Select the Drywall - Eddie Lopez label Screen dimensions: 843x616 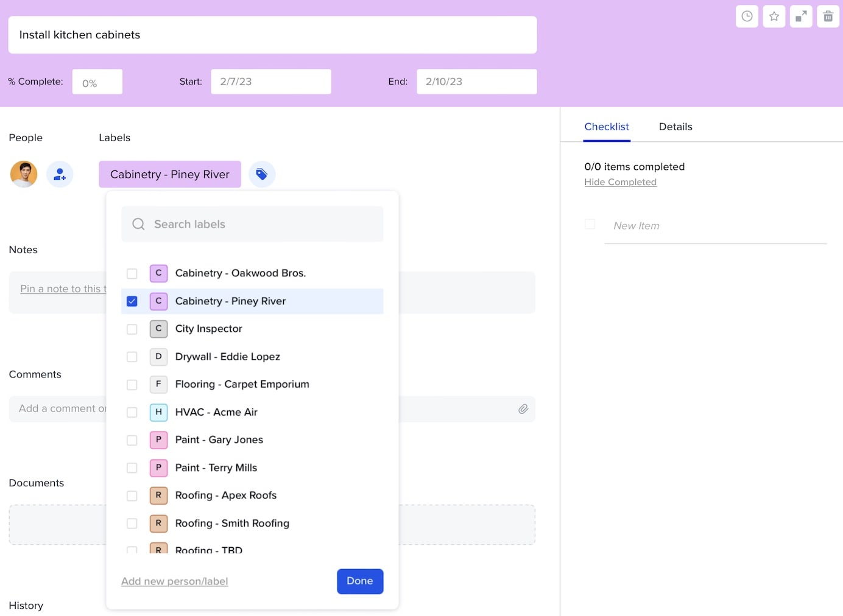tap(227, 357)
